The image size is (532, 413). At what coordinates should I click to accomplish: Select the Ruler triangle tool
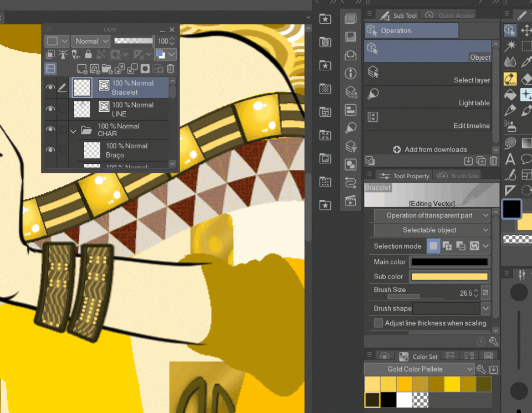[x=510, y=190]
